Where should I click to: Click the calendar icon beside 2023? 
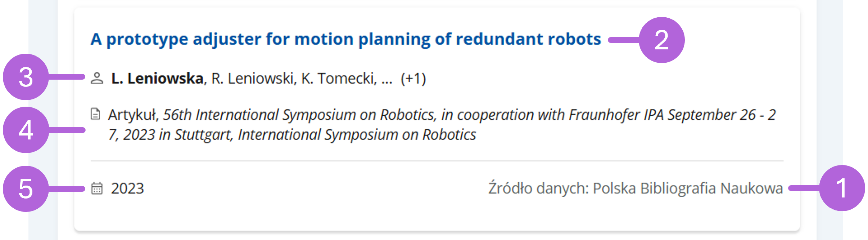[x=97, y=188]
